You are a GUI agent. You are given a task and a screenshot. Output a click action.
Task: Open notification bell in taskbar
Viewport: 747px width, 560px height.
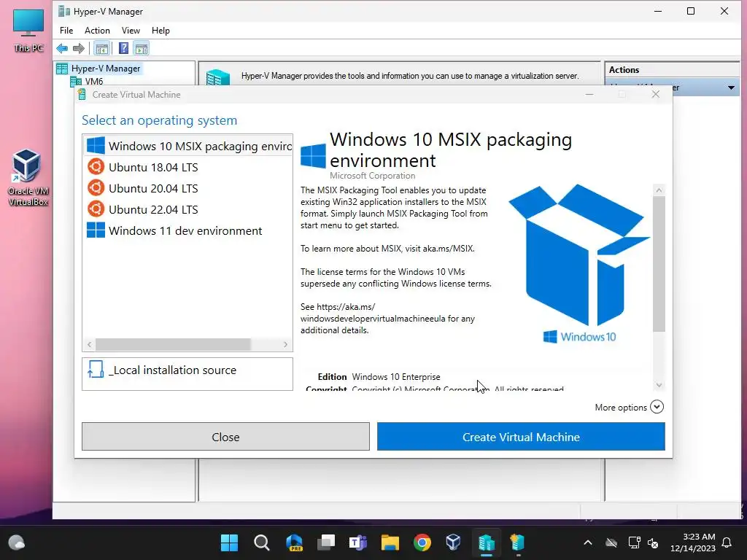[727, 542]
